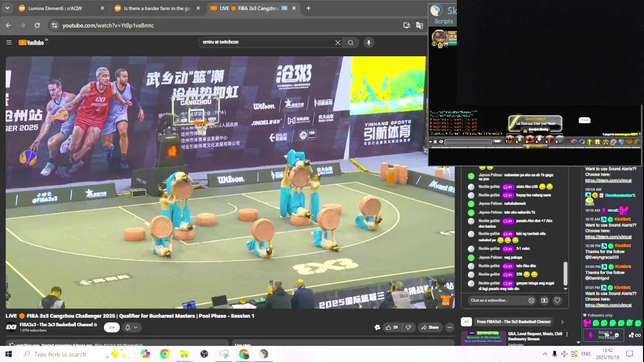Click the YouTube search magnifier button
Image resolution: width=644 pixels, height=362 pixels.
tap(351, 43)
